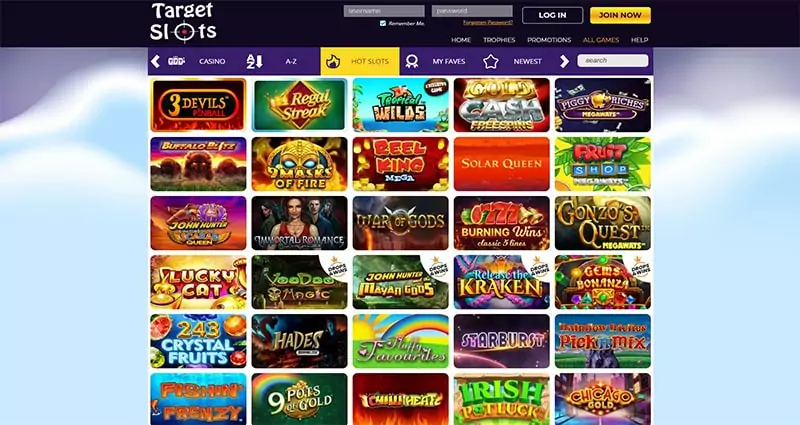Click the star Newest icon
This screenshot has height=425, width=800.
(490, 61)
